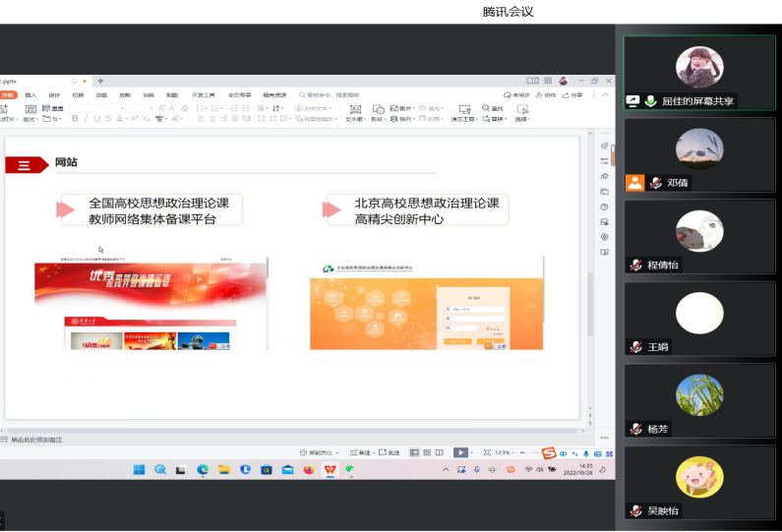Click the WPS user avatar icon
The height and width of the screenshot is (532, 782).
(563, 81)
